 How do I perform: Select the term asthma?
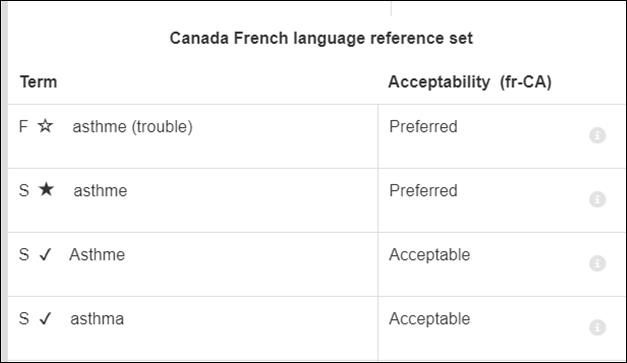(x=97, y=319)
